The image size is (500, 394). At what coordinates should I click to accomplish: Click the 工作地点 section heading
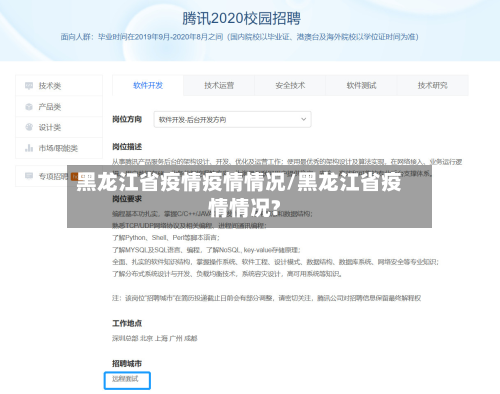pos(127,323)
